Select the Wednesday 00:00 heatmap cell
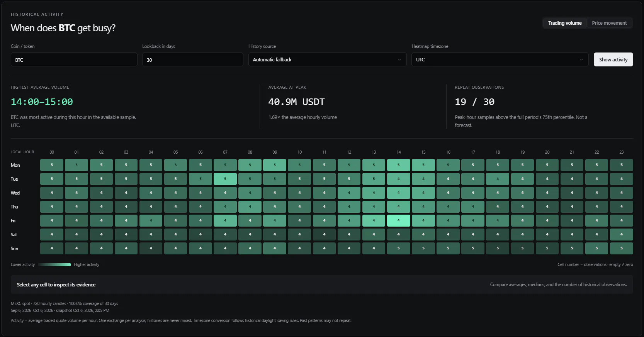Viewport: 644px width, 337px height. coord(52,193)
